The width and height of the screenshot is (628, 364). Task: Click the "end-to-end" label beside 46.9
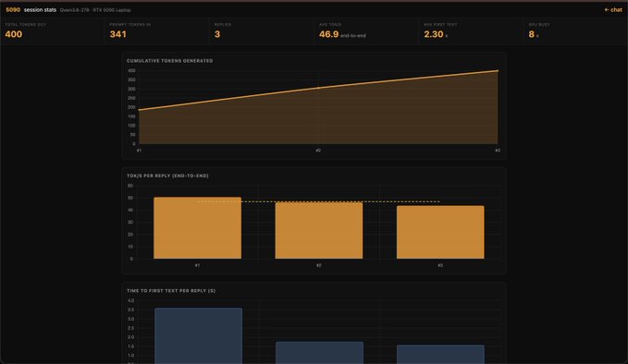(353, 36)
